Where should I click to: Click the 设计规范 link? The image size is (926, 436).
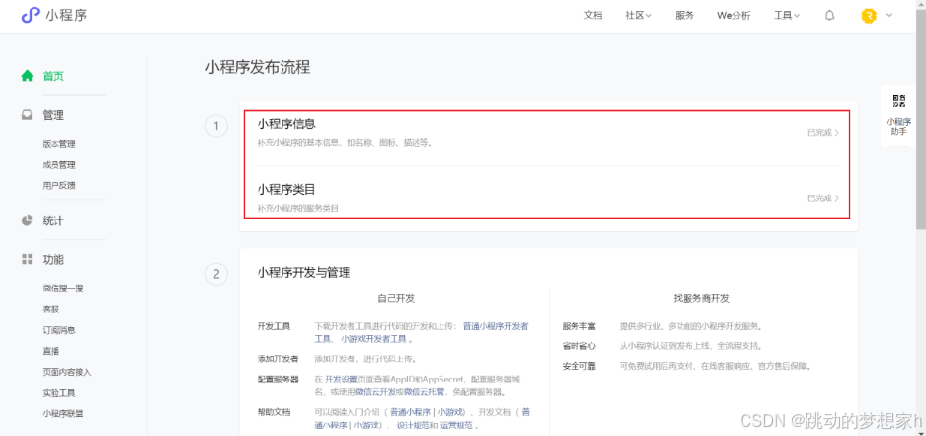point(412,425)
